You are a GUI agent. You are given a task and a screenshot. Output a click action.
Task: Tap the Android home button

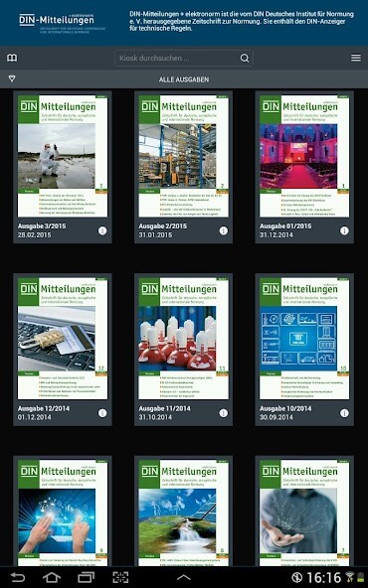coord(52,577)
